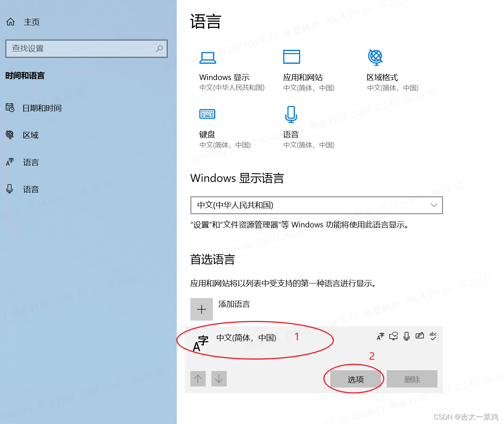Screen dimensions: 504x424
Task: Click the 日期和时间 calendar clock icon
Action: (10, 108)
